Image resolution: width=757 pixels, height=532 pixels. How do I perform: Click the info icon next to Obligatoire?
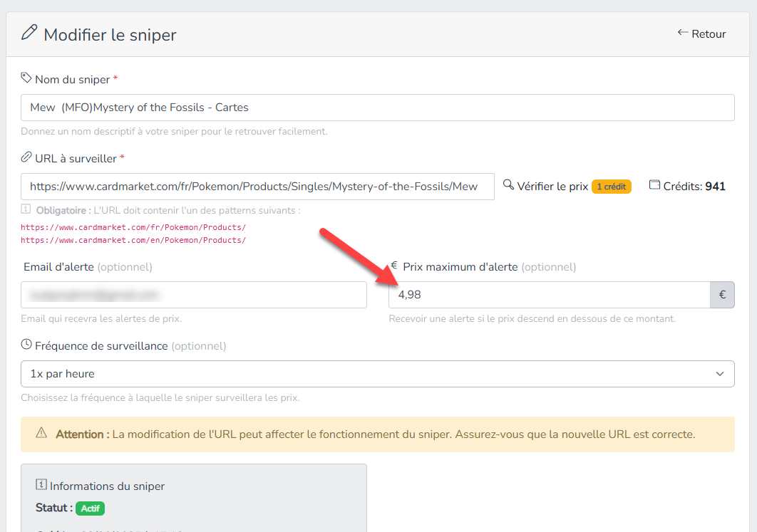pos(26,209)
